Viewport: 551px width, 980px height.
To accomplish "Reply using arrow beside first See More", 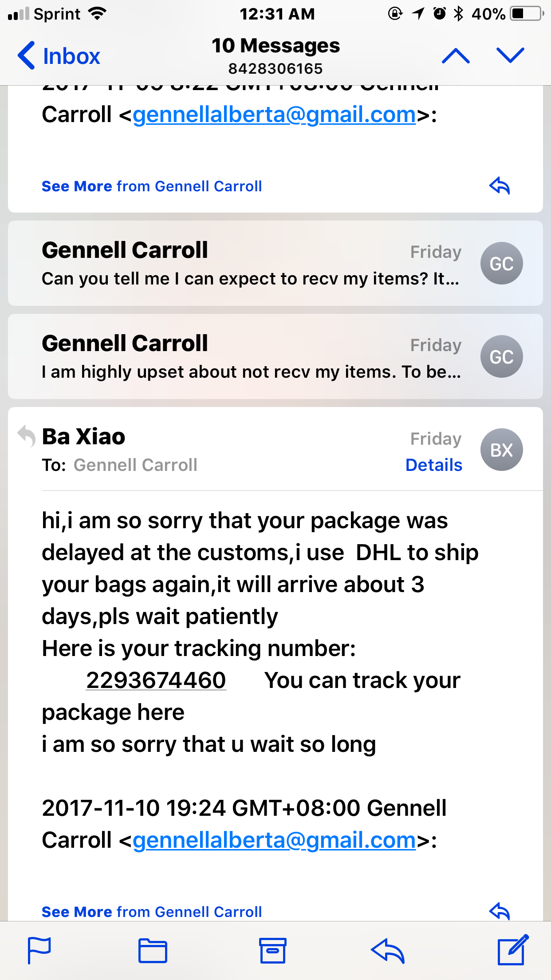I will pos(500,186).
